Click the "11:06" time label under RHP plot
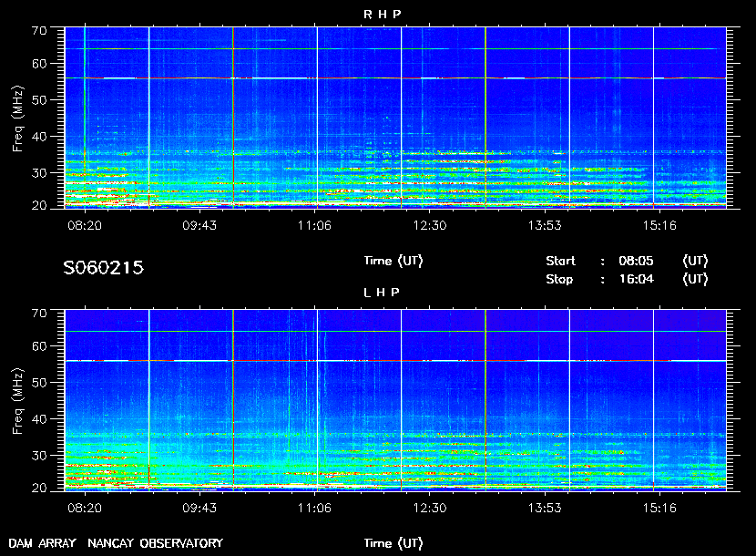The height and width of the screenshot is (556, 756). (314, 225)
